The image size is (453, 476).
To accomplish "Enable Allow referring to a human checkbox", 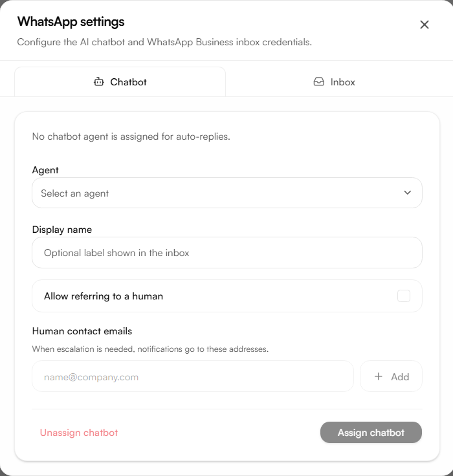I will point(403,296).
